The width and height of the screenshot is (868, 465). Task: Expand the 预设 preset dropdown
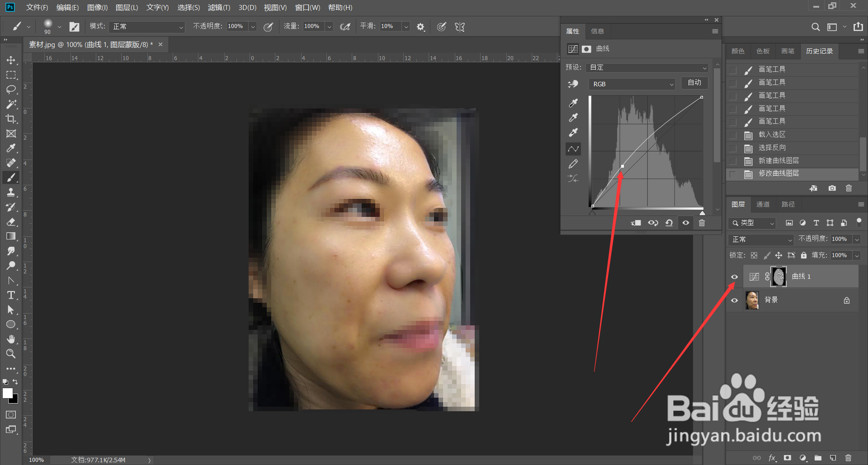pos(647,67)
